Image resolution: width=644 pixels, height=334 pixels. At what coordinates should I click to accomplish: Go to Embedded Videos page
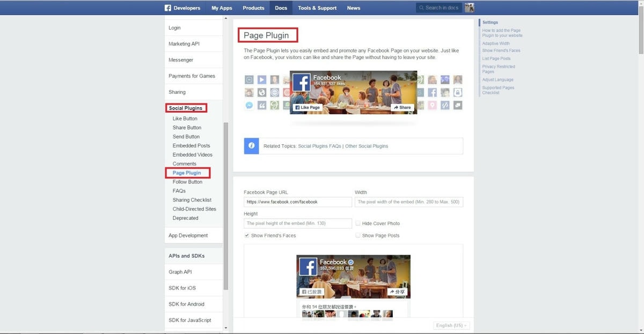pos(193,155)
